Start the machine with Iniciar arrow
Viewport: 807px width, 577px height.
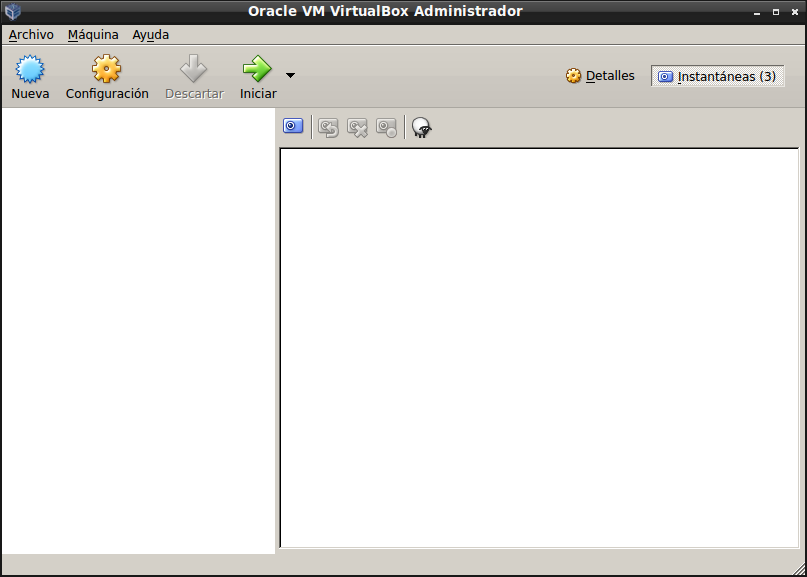point(257,70)
